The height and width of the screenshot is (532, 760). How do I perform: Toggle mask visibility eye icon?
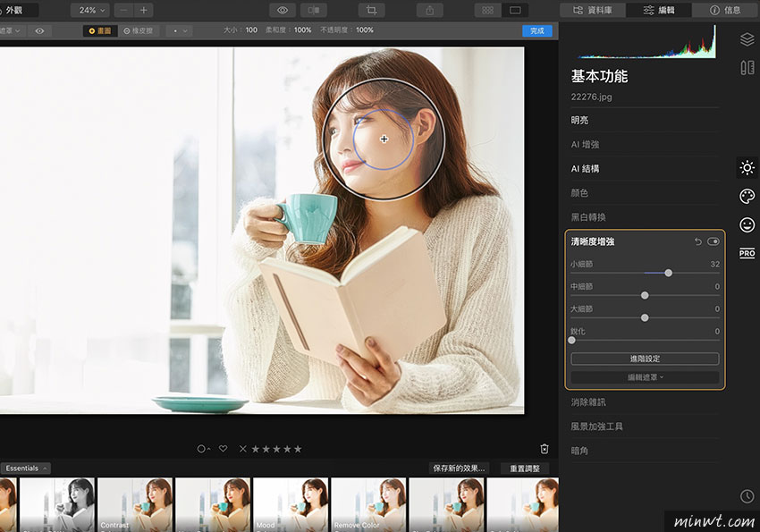(39, 31)
